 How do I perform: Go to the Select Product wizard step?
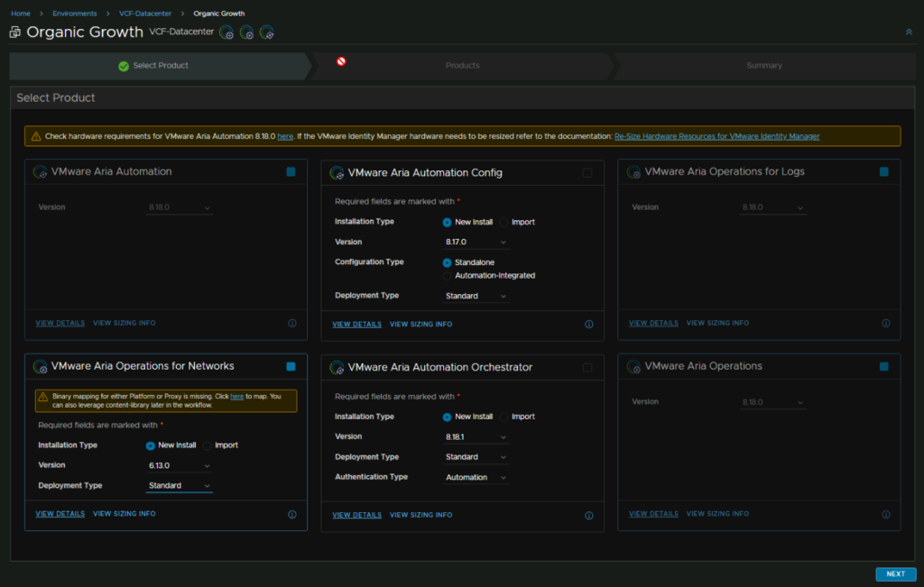click(161, 66)
